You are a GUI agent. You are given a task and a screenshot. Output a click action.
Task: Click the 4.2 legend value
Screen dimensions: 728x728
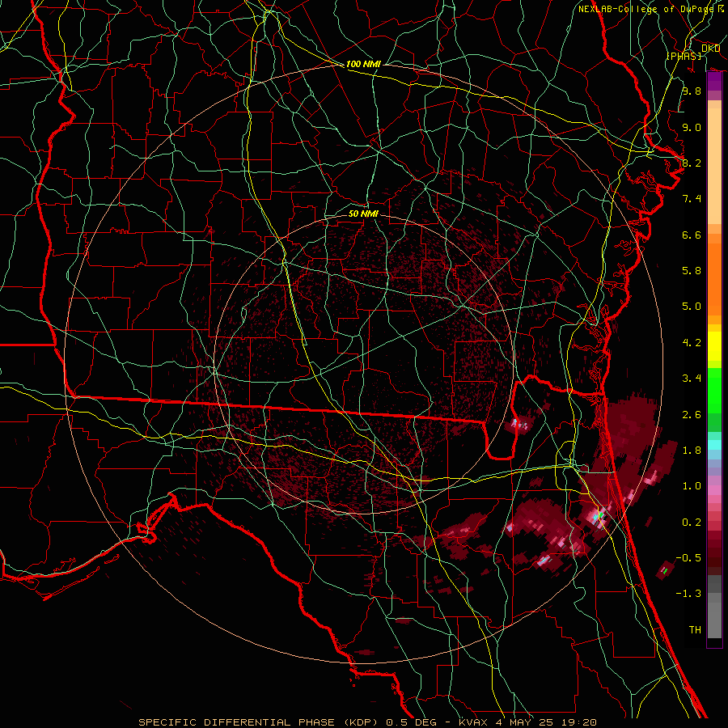tap(692, 343)
